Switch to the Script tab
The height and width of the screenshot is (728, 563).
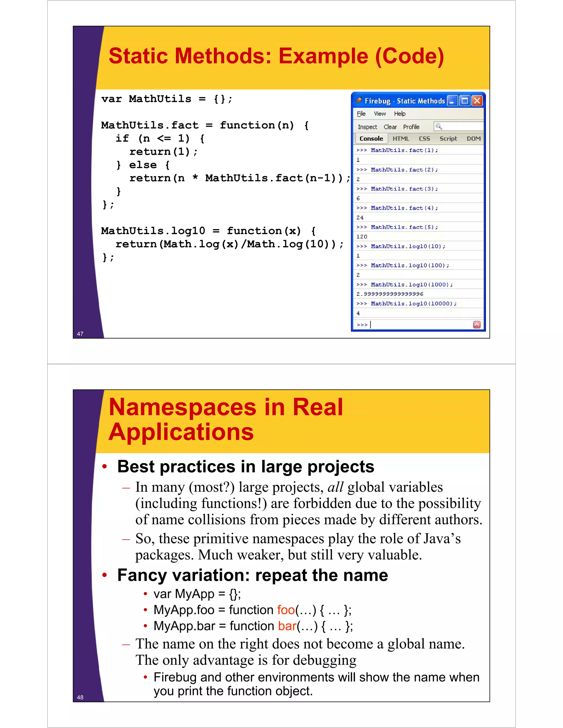tap(448, 139)
